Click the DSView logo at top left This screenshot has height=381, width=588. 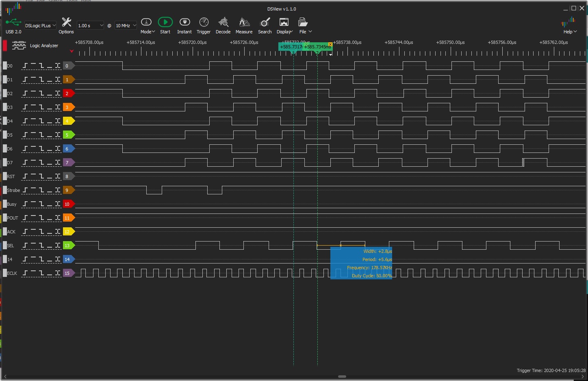tap(13, 8)
